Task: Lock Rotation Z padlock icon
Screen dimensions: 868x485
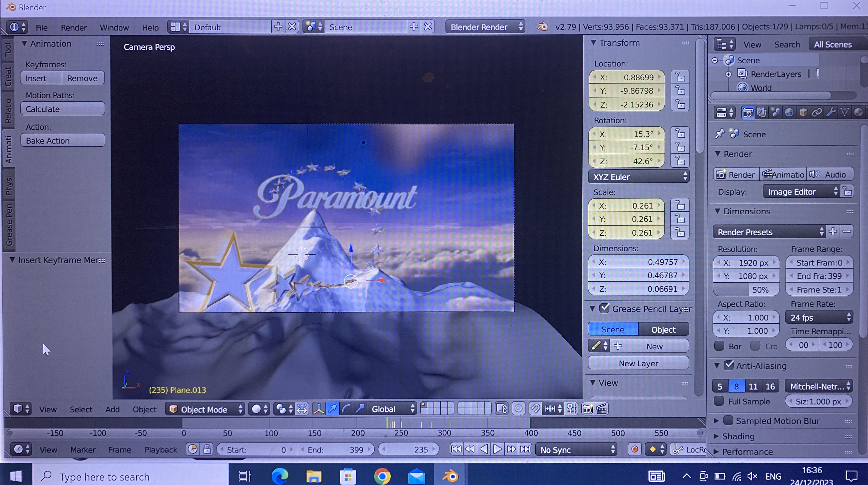Action: point(680,161)
